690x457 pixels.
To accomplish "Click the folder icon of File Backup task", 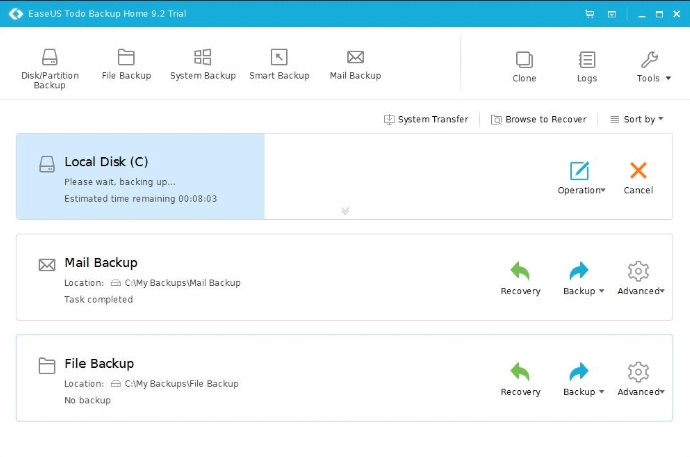I will pyautogui.click(x=47, y=366).
